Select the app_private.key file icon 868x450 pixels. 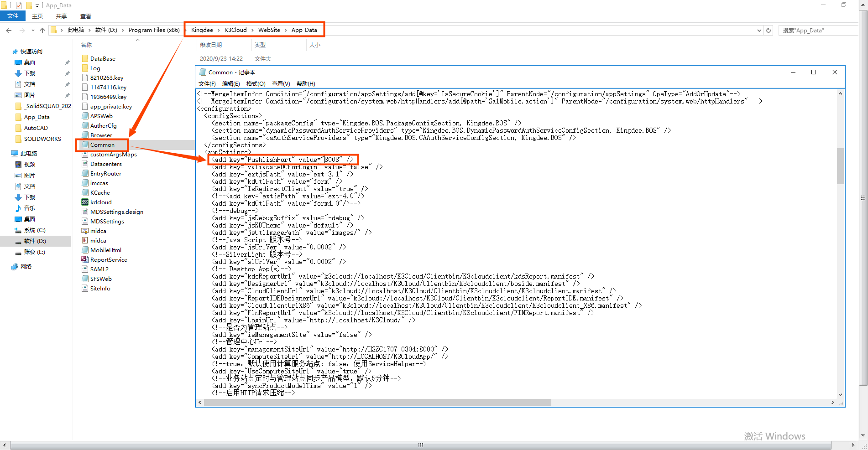85,106
